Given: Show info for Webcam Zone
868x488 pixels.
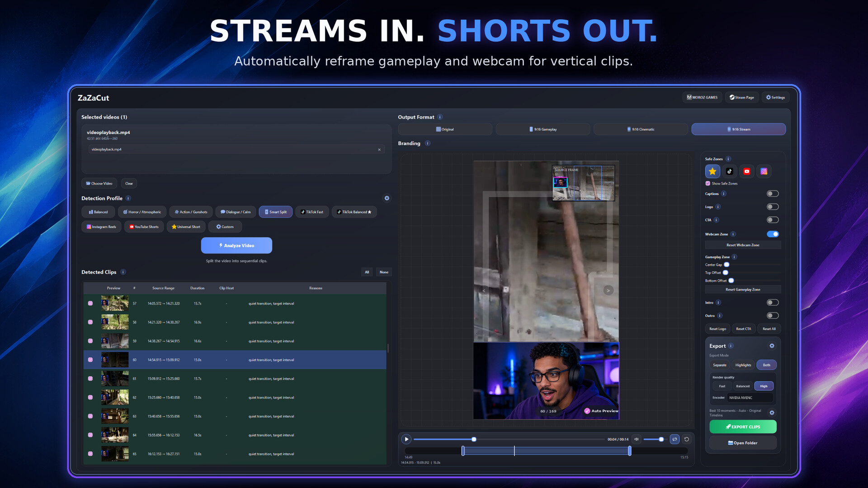Looking at the screenshot, I should 733,234.
